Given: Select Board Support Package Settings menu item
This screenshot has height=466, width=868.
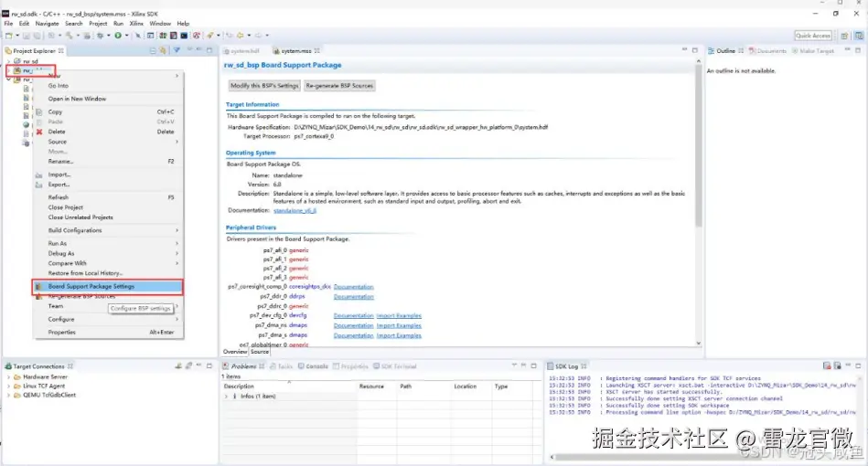Looking at the screenshot, I should tap(107, 286).
